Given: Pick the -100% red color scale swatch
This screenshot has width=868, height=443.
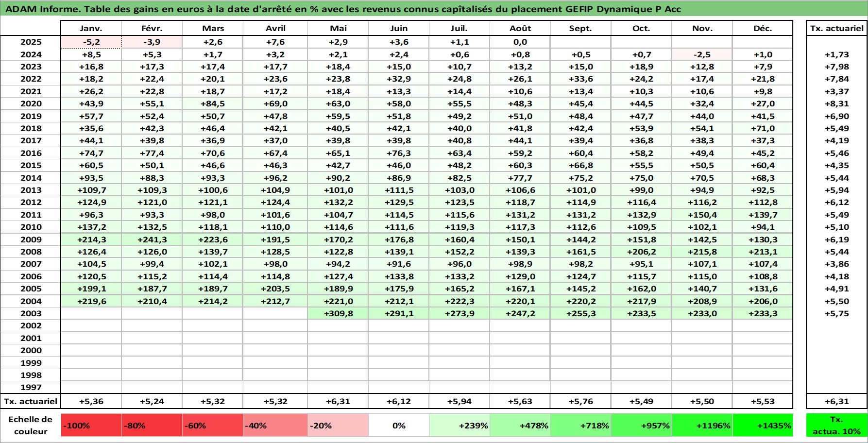Looking at the screenshot, I should [x=91, y=425].
